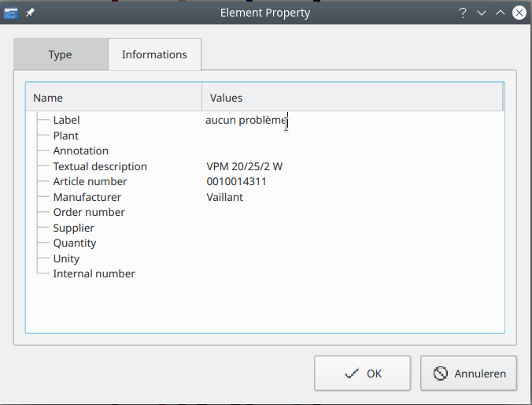Select the Internal number row
532x405 pixels.
pyautogui.click(x=94, y=274)
